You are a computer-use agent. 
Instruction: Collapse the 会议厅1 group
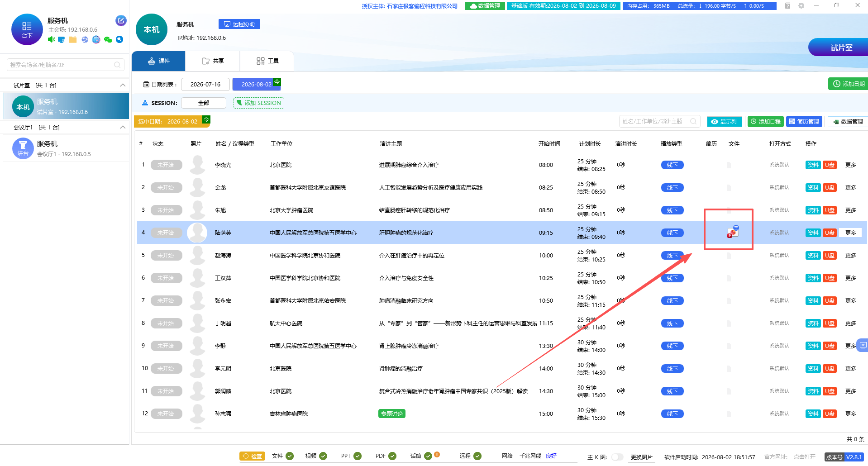point(123,127)
